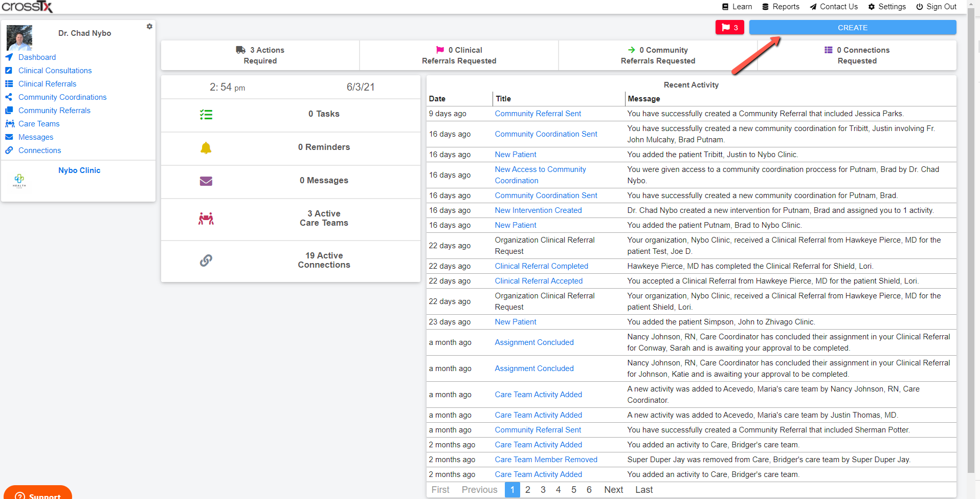Click the Date column header
Image resolution: width=980 pixels, height=499 pixels.
[437, 99]
